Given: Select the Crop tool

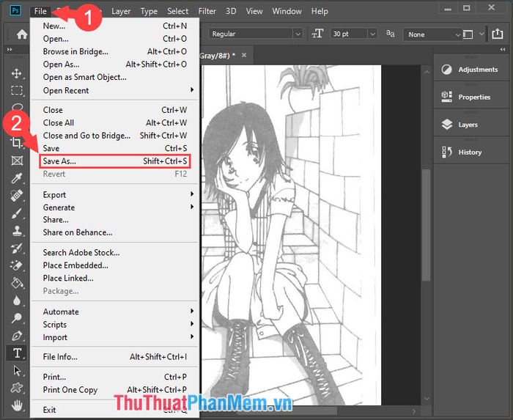Looking at the screenshot, I should click(x=17, y=143).
